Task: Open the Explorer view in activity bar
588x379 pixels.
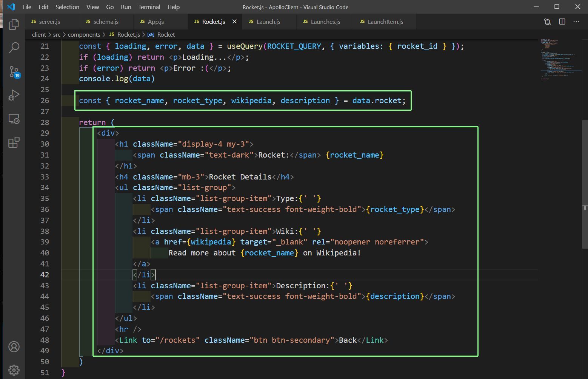Action: (14, 24)
